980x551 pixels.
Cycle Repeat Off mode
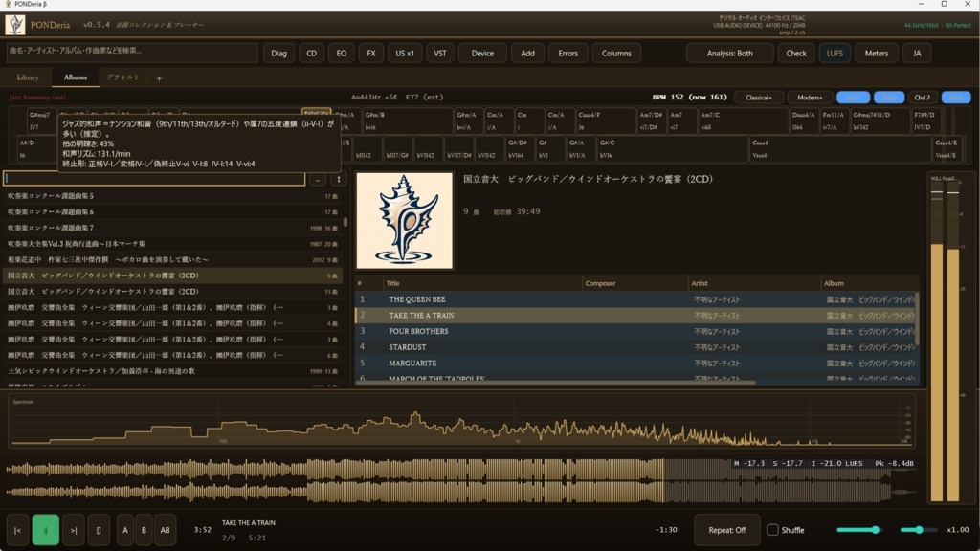(x=727, y=530)
